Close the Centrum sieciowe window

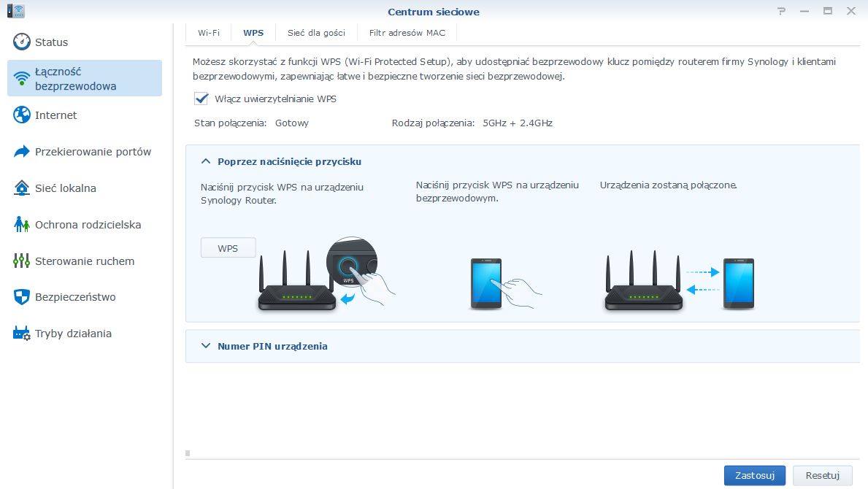[850, 11]
